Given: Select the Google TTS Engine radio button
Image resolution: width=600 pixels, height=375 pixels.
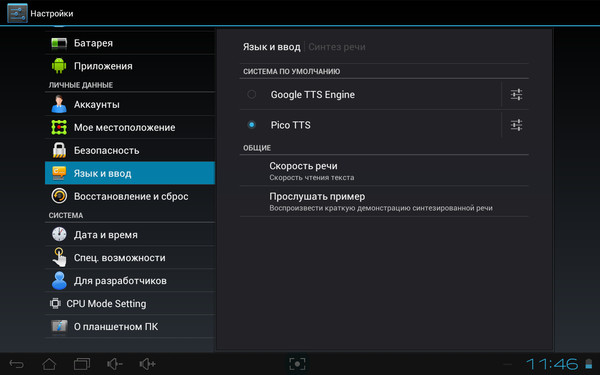Looking at the screenshot, I should [251, 94].
